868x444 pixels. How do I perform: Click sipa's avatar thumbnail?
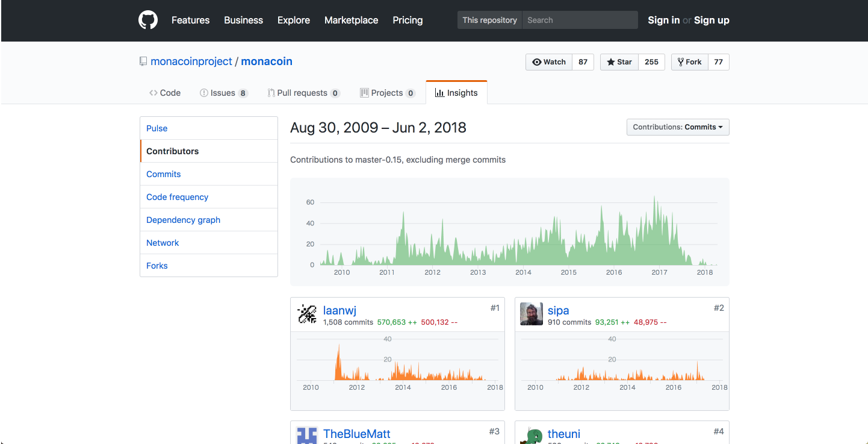[531, 314]
